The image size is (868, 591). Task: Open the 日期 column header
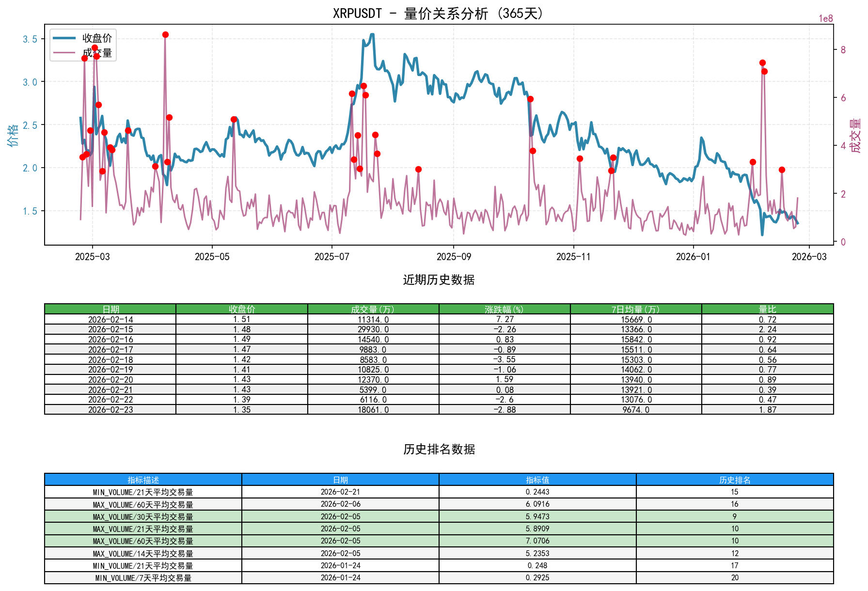(110, 307)
